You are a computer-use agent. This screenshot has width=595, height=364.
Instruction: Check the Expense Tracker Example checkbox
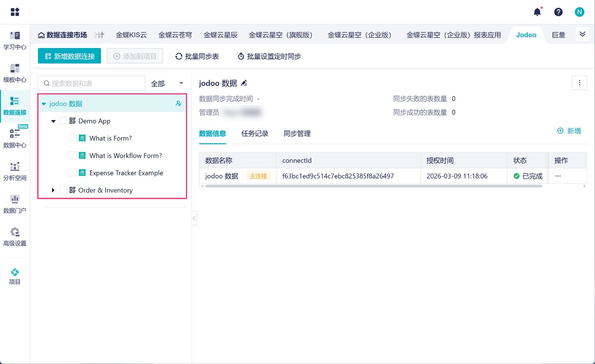(x=73, y=173)
